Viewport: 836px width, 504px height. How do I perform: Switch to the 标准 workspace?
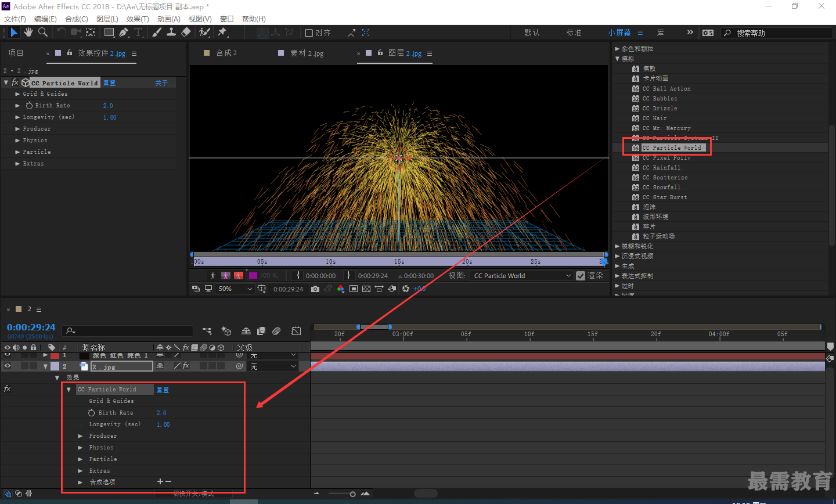pos(574,33)
